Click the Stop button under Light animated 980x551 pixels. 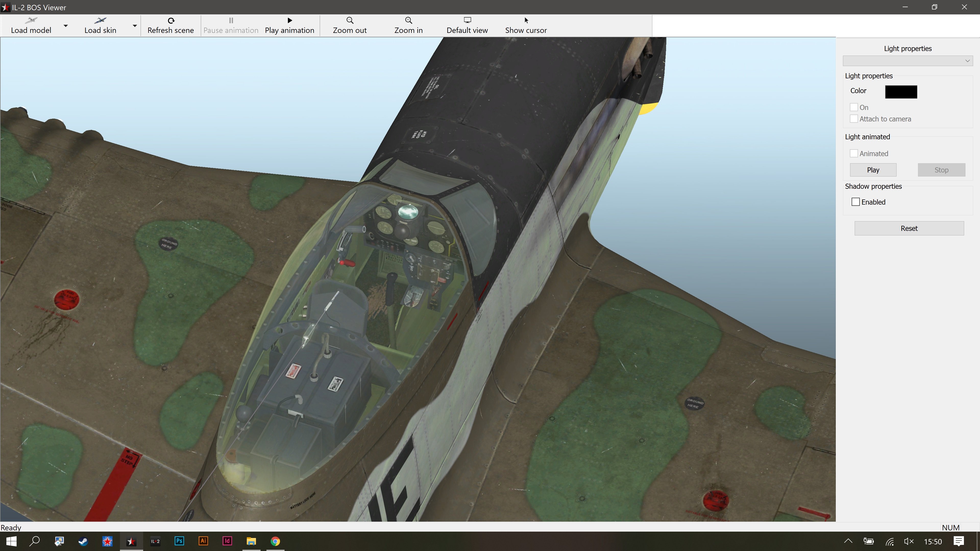tap(941, 170)
